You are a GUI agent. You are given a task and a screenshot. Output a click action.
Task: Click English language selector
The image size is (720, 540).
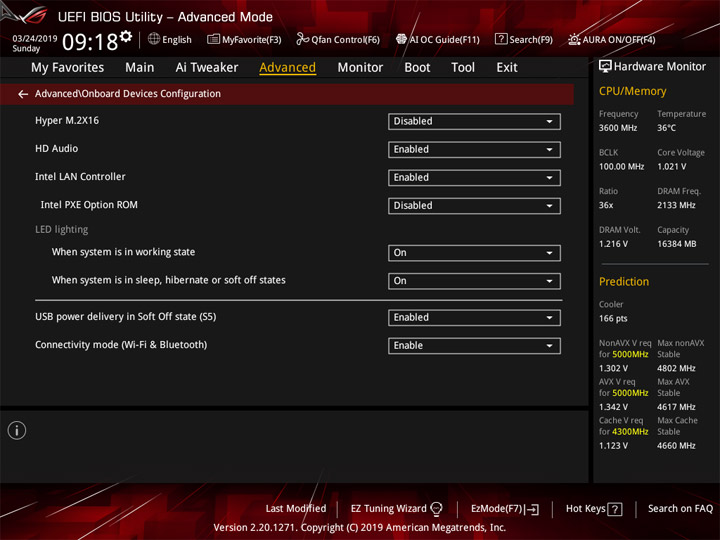pos(176,39)
